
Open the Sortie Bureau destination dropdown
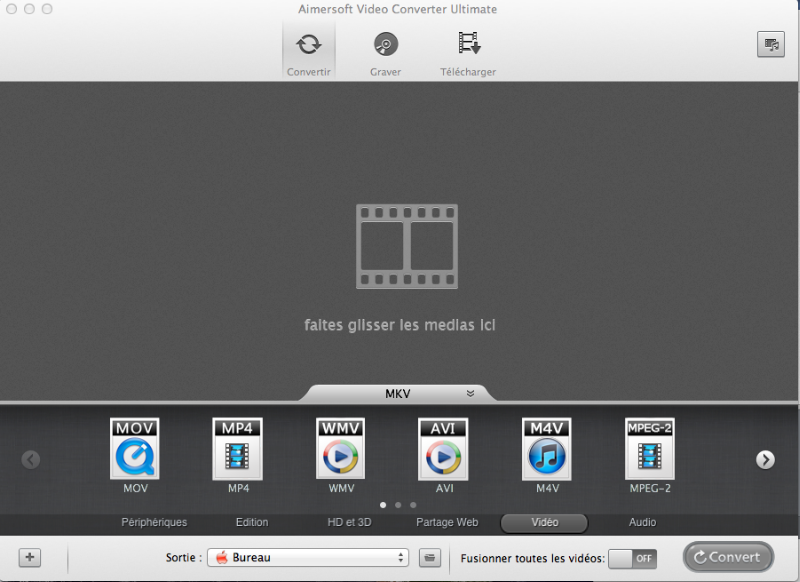click(308, 558)
